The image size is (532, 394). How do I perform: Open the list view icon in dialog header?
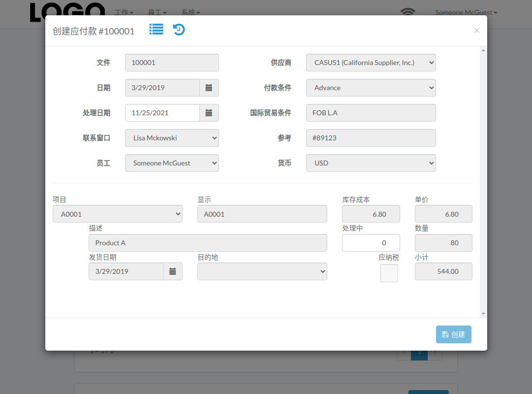(x=156, y=30)
